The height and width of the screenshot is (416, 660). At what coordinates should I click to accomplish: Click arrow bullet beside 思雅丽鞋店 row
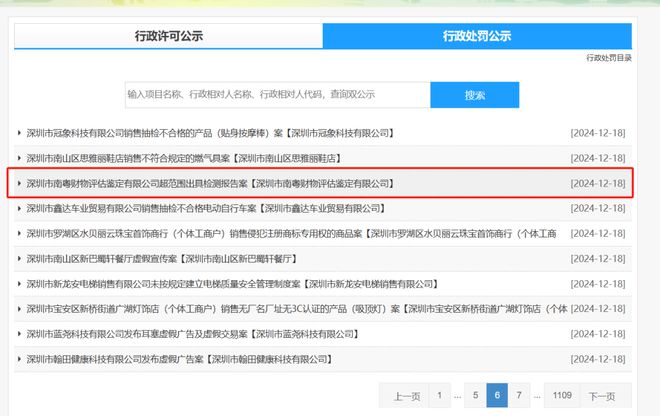19,158
